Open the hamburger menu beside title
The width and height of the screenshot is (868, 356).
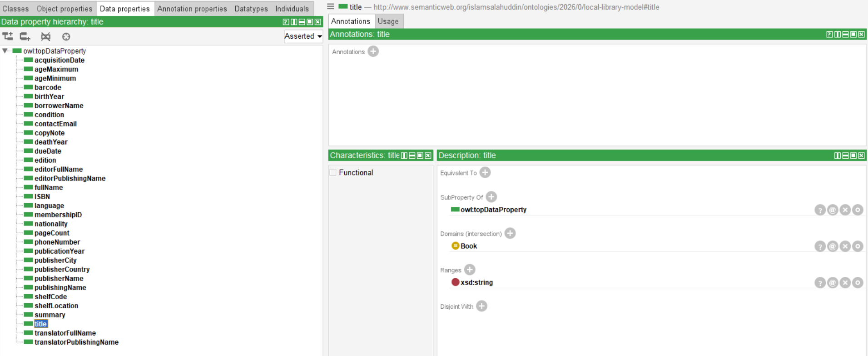(x=331, y=7)
